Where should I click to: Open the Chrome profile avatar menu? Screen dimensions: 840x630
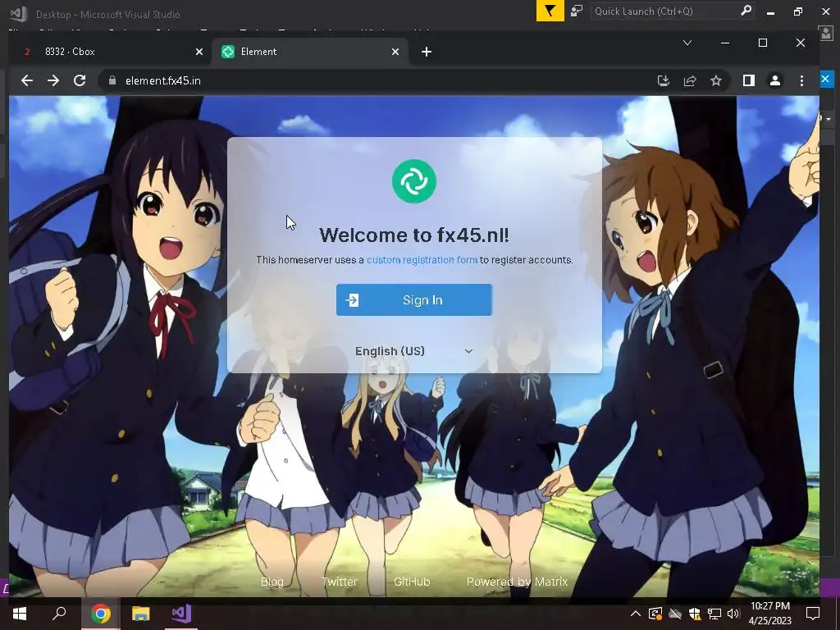coord(775,81)
